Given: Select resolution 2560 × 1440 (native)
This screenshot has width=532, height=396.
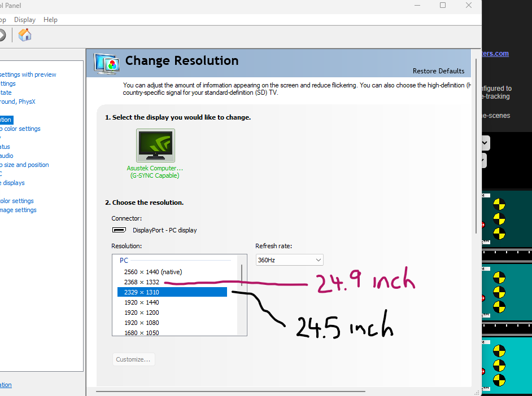Looking at the screenshot, I should [x=152, y=272].
